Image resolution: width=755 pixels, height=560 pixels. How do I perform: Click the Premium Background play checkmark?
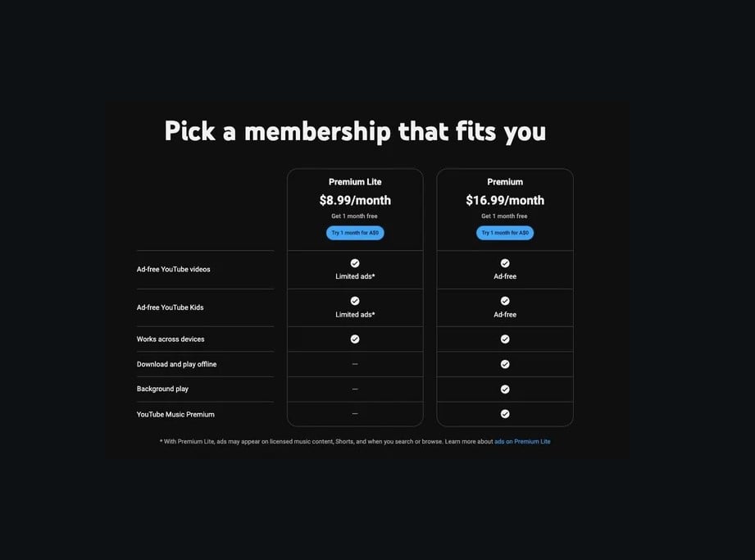[x=505, y=389]
